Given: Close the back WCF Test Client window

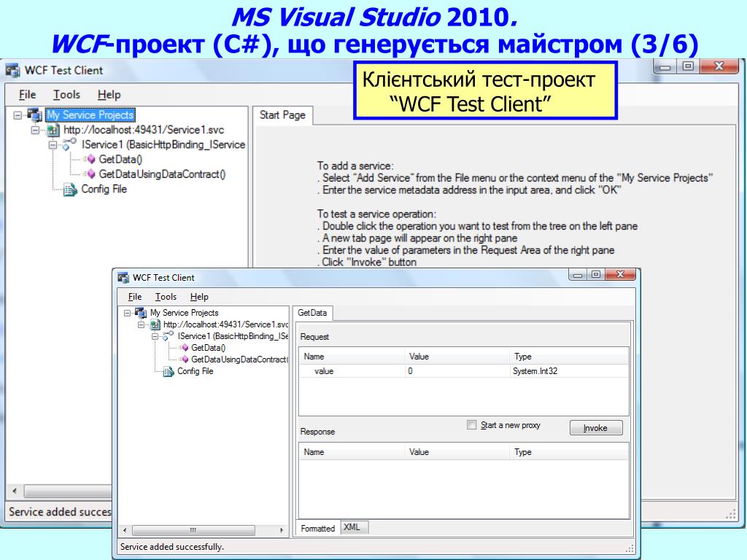Looking at the screenshot, I should (719, 66).
